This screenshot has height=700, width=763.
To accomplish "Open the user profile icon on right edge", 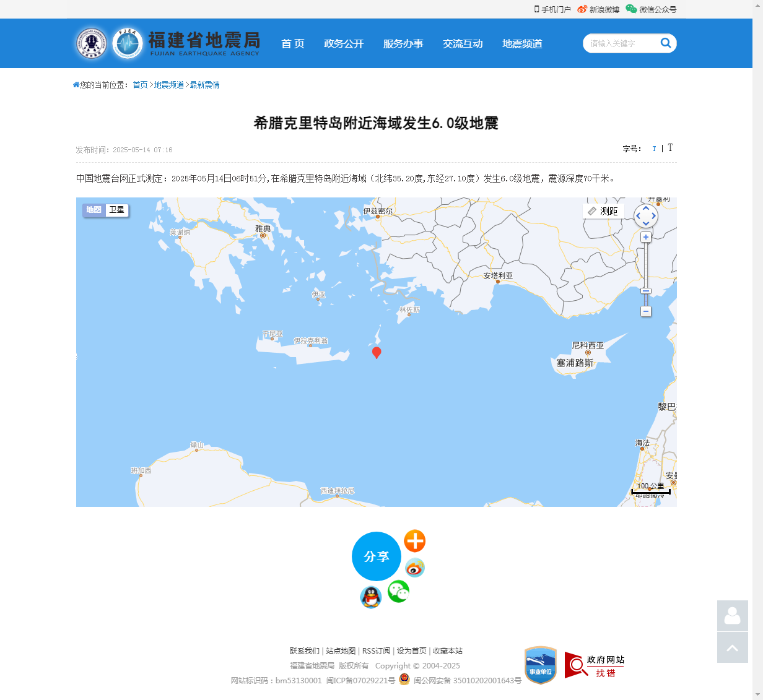I will (733, 616).
